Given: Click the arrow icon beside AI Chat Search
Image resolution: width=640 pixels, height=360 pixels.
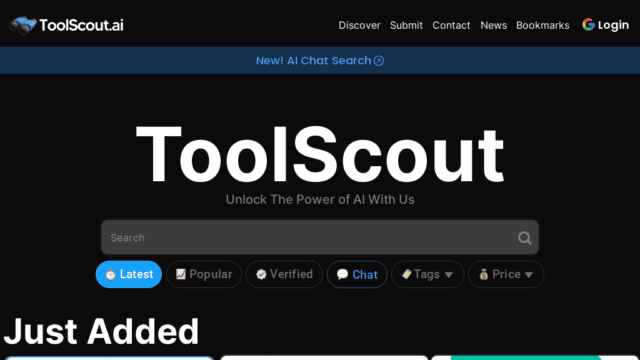Looking at the screenshot, I should 379,61.
